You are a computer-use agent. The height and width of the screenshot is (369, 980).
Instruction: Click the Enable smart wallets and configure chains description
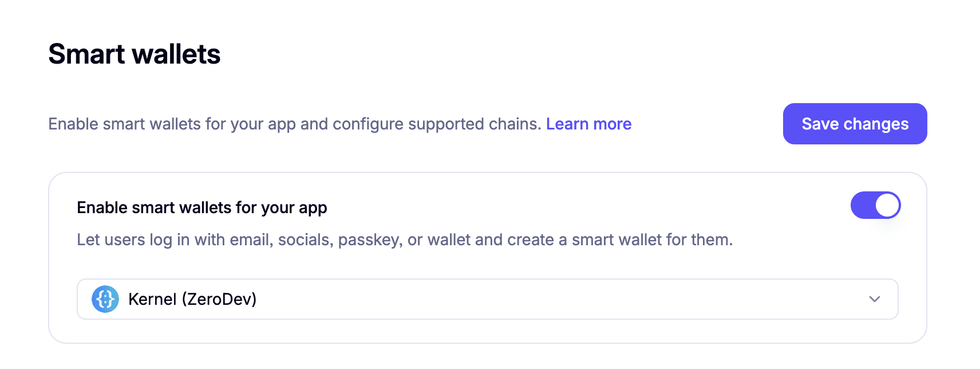pos(295,124)
